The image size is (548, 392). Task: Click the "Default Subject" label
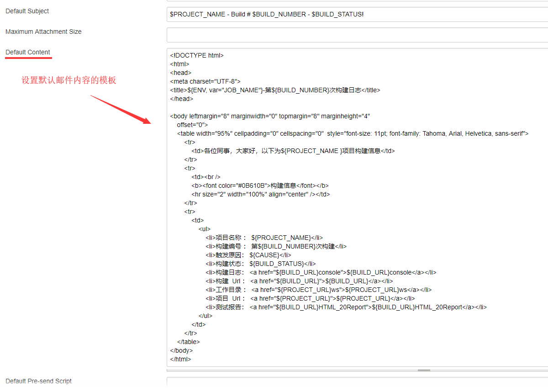pos(27,11)
